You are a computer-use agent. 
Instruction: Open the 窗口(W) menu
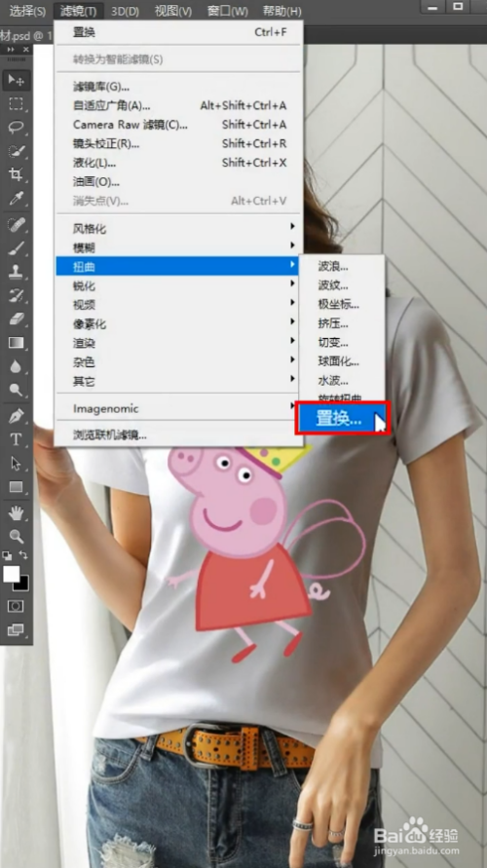pos(228,11)
